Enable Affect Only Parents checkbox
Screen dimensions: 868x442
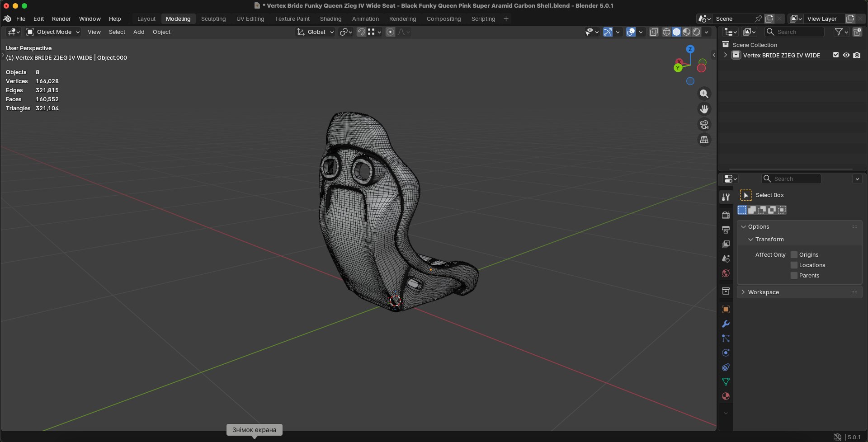tap(794, 275)
